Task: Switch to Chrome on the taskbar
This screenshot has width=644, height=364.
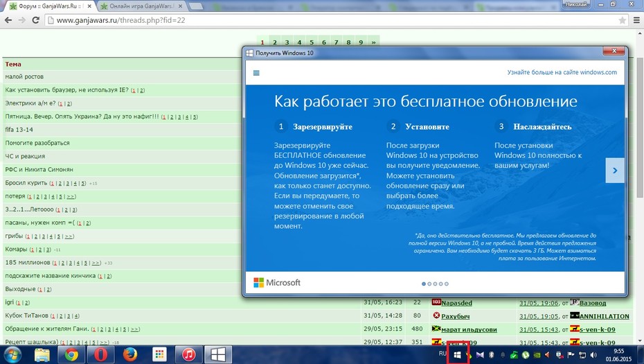Action: (71, 354)
